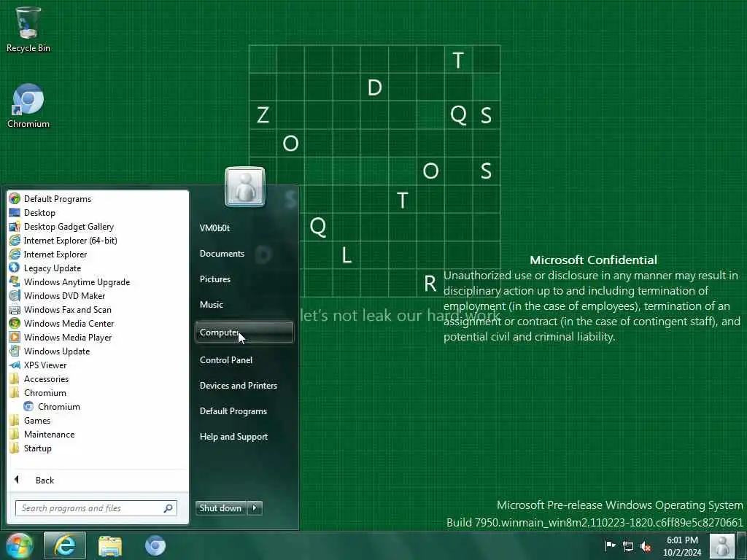Open Default Programs in right pane
Viewport: 747px width, 560px height.
[233, 411]
